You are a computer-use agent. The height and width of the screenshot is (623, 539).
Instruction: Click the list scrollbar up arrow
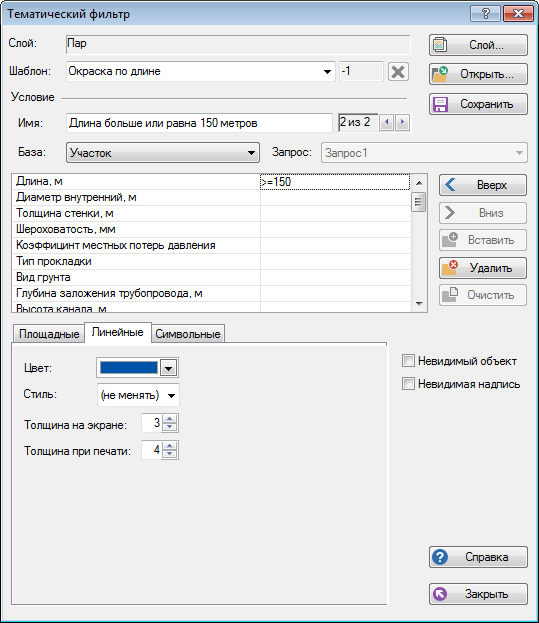click(418, 183)
